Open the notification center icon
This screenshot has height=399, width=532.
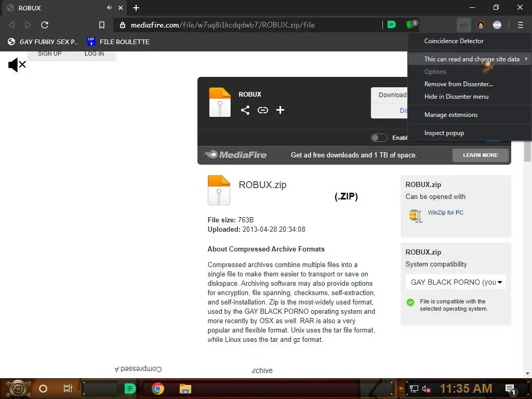(510, 389)
